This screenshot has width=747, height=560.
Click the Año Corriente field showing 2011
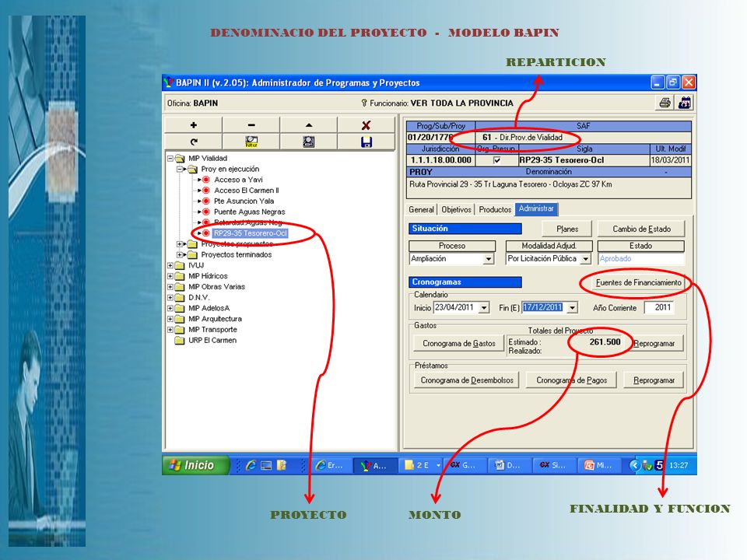pyautogui.click(x=659, y=308)
